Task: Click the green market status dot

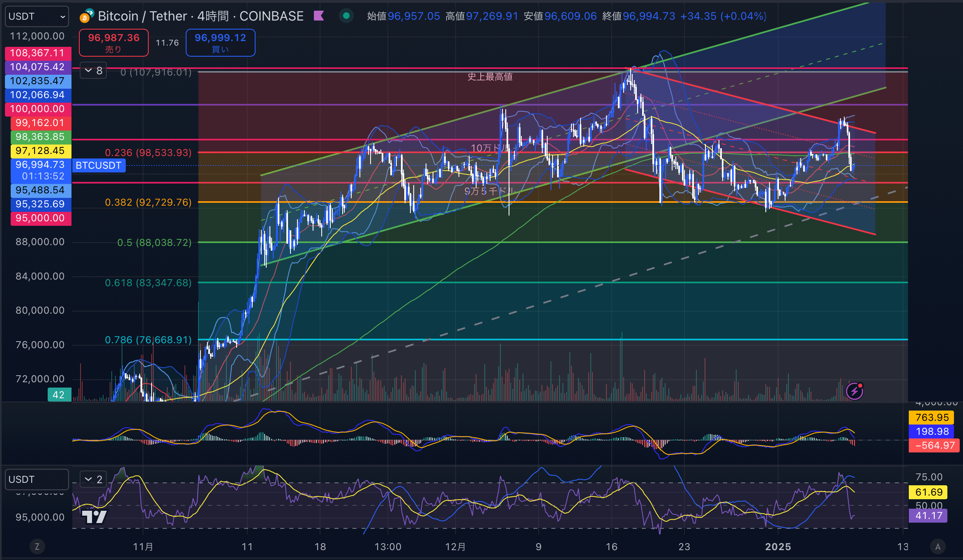Action: (x=346, y=16)
